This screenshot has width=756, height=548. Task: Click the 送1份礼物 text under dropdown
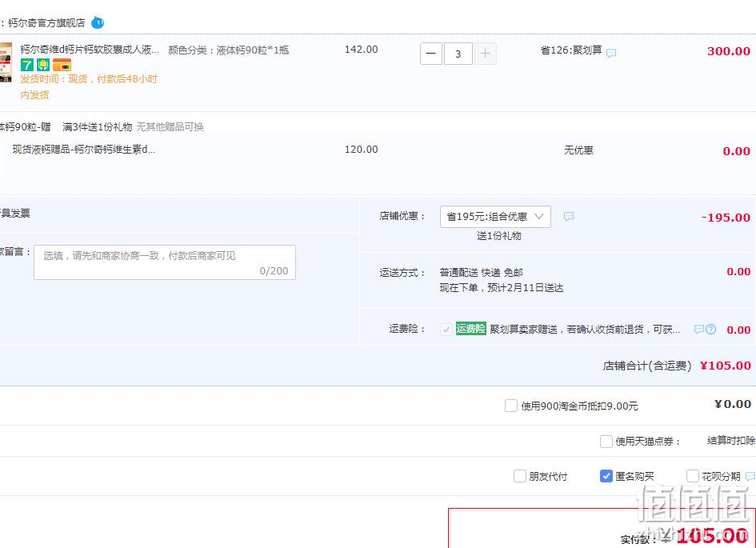pyautogui.click(x=499, y=236)
